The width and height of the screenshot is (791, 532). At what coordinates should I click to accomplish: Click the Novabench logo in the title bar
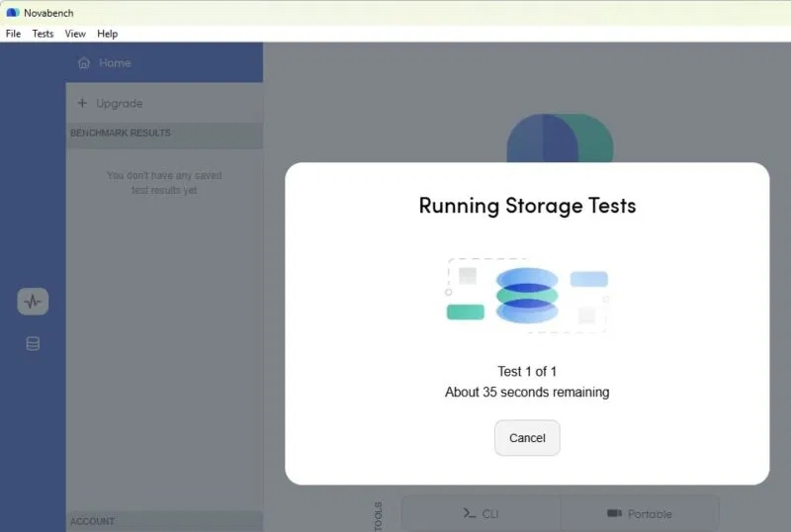coord(13,13)
